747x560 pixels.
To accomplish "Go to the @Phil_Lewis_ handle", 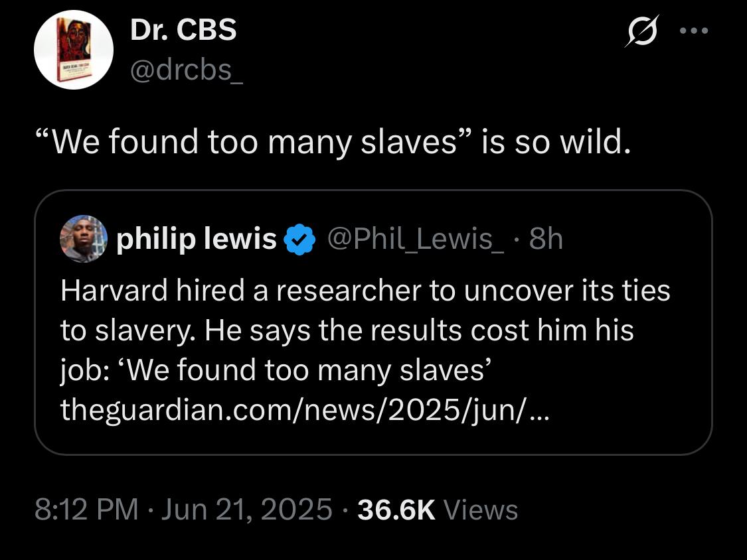I will point(416,239).
